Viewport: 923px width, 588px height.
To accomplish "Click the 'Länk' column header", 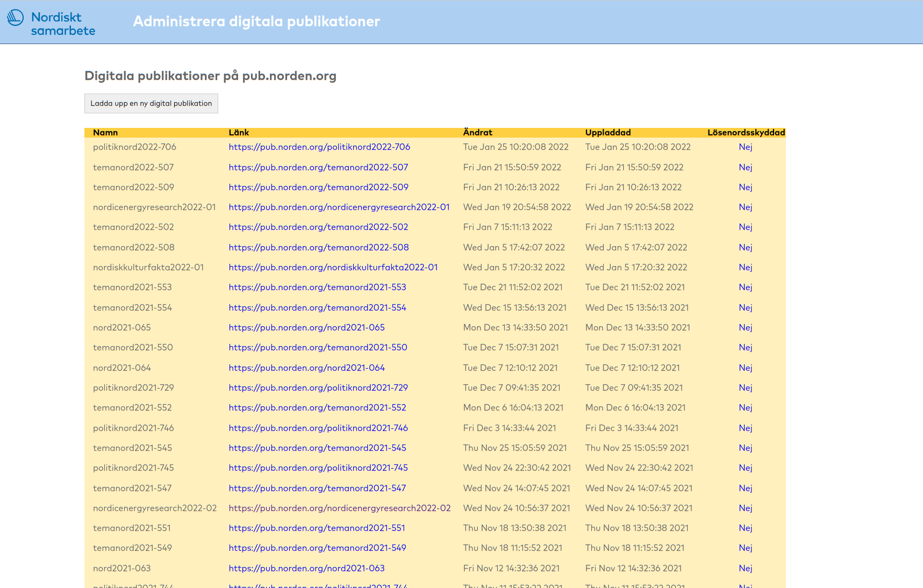I will [x=239, y=132].
